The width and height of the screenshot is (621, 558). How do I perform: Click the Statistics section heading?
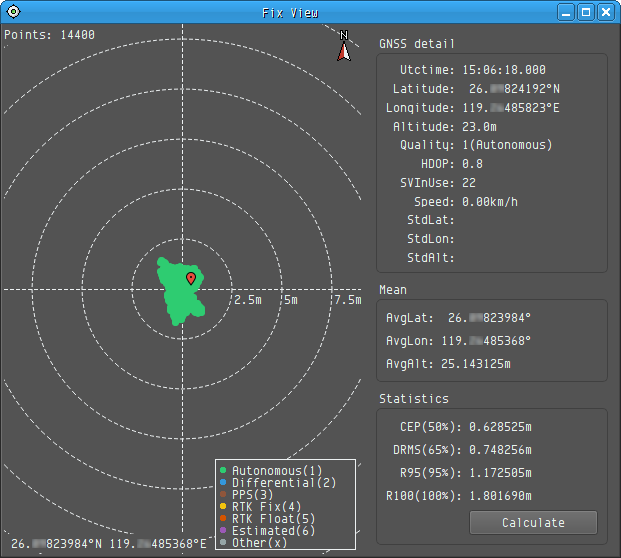click(x=414, y=399)
